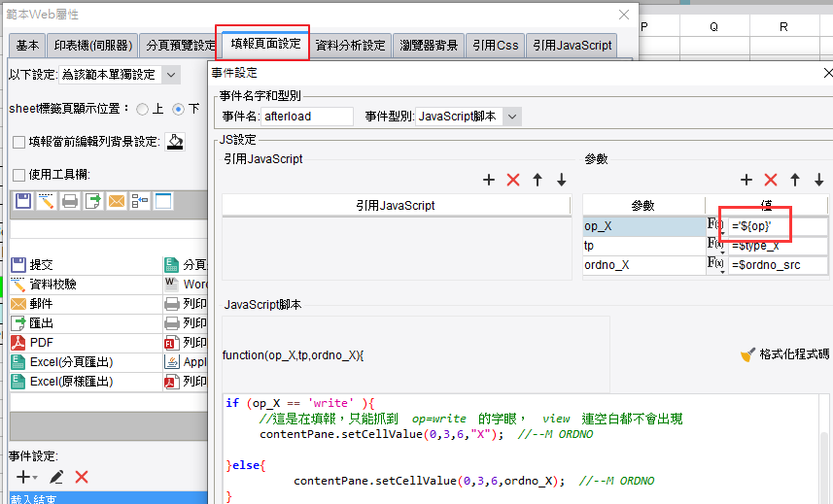The width and height of the screenshot is (833, 504).
Task: Open the 基本 tab
Action: pos(27,45)
